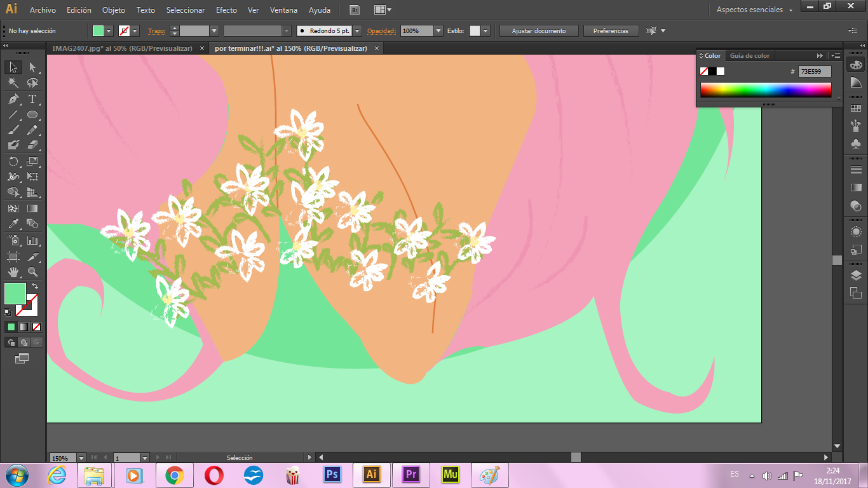Viewport: 868px width, 488px height.
Task: Set paint mode to Gradient
Action: click(24, 327)
